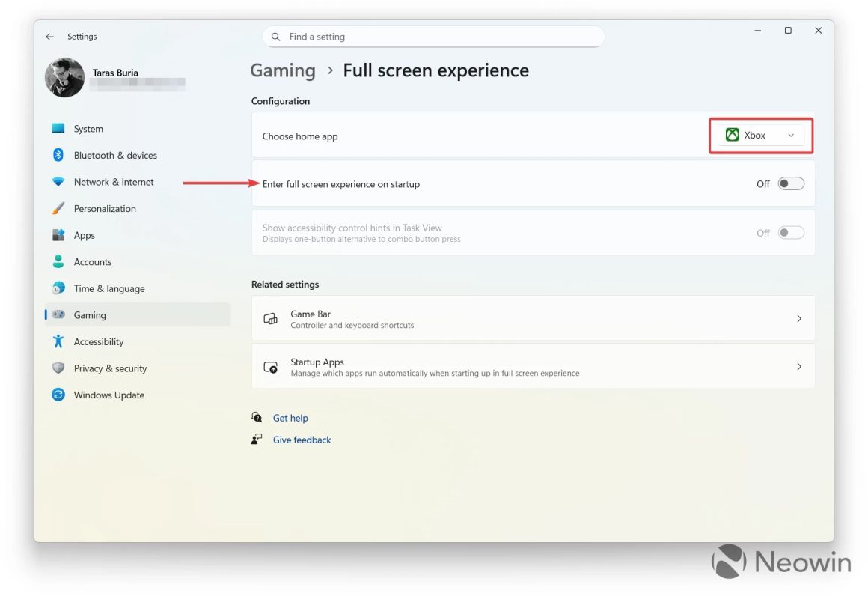This screenshot has height=596, width=868.
Task: Navigate to Gaming in the breadcrumb
Action: (283, 70)
